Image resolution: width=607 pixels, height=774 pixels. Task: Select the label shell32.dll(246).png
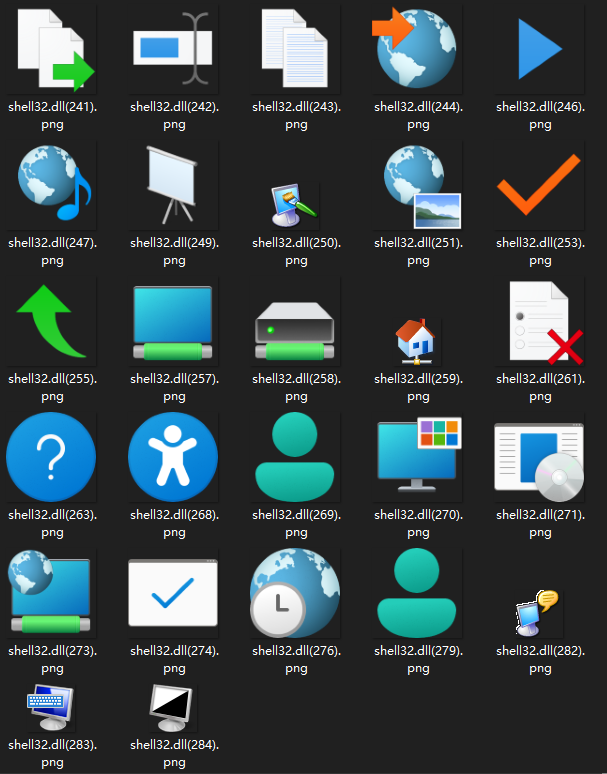click(x=540, y=116)
